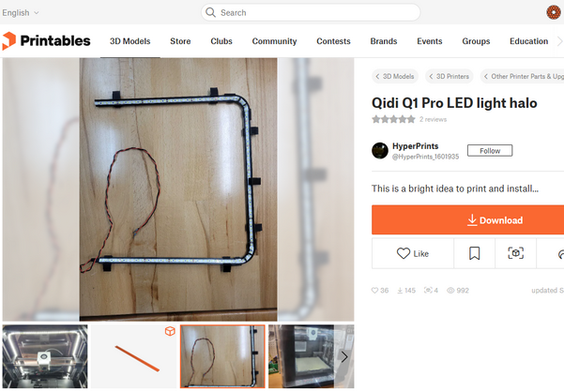Open the Store menu item

click(x=180, y=41)
